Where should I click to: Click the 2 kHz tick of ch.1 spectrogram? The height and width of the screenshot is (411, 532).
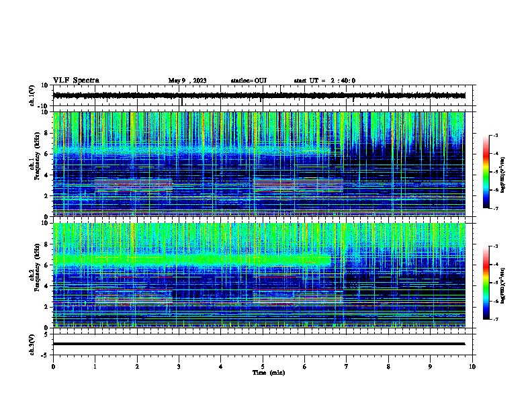[46, 196]
